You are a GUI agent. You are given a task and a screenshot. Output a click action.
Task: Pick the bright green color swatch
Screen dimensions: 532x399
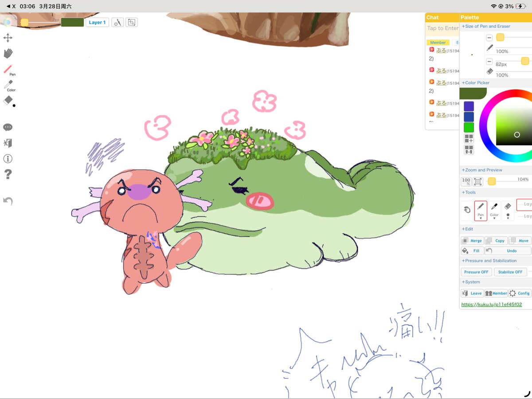(469, 128)
